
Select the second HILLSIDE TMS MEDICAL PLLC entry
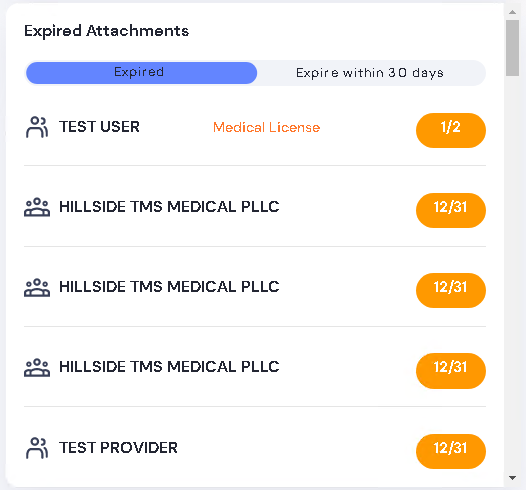pos(169,287)
